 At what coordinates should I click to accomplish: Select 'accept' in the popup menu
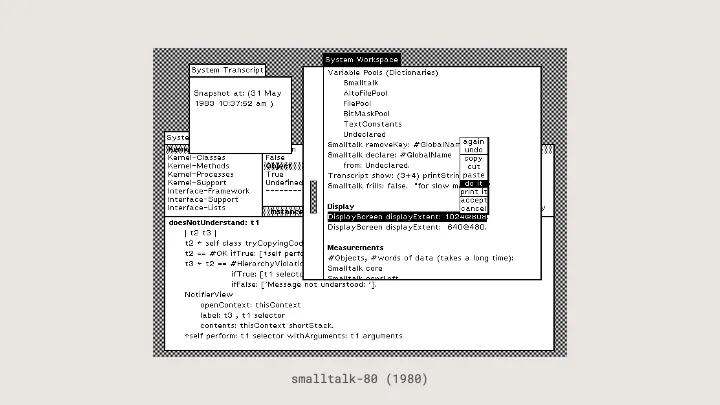click(x=473, y=200)
